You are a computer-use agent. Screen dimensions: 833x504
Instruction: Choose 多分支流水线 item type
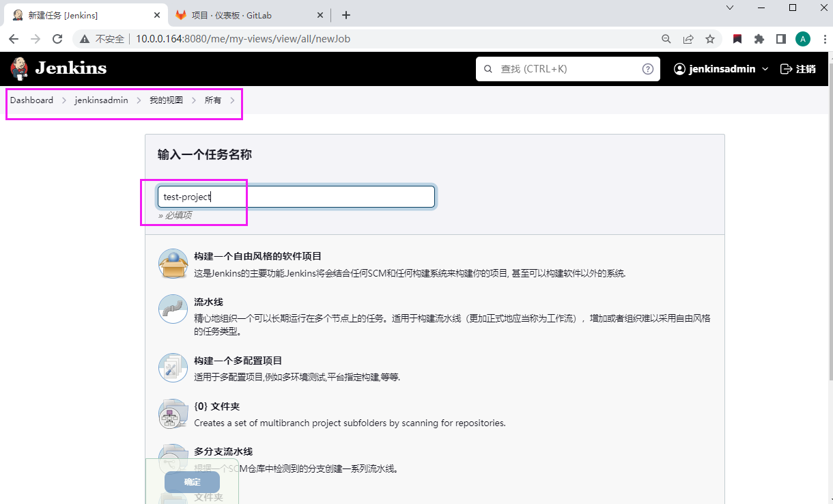click(223, 451)
